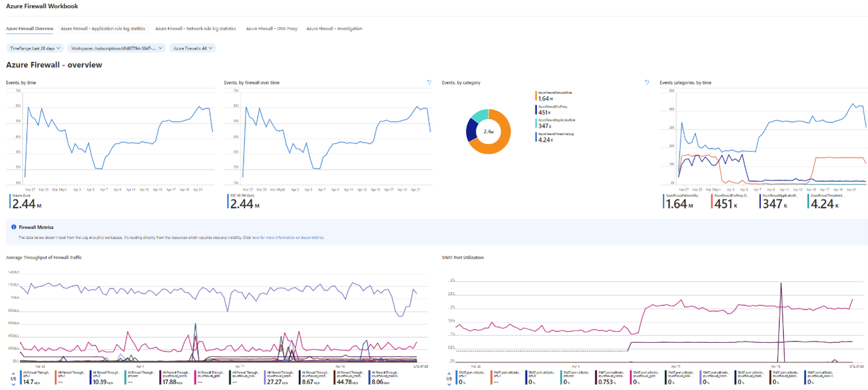Open the TimeRange: Last 28 days dropdown
This screenshot has height=390, width=868.
point(35,48)
